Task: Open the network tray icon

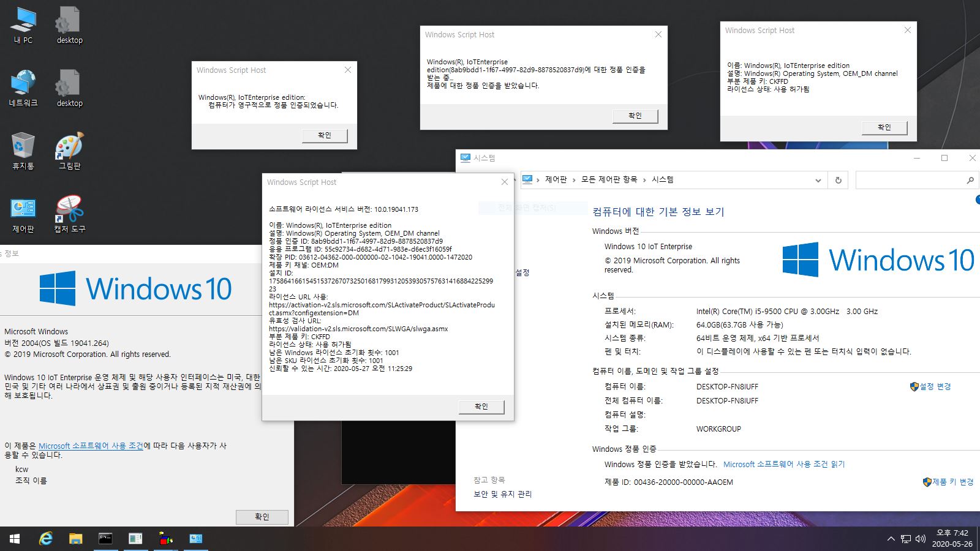Action: point(906,539)
